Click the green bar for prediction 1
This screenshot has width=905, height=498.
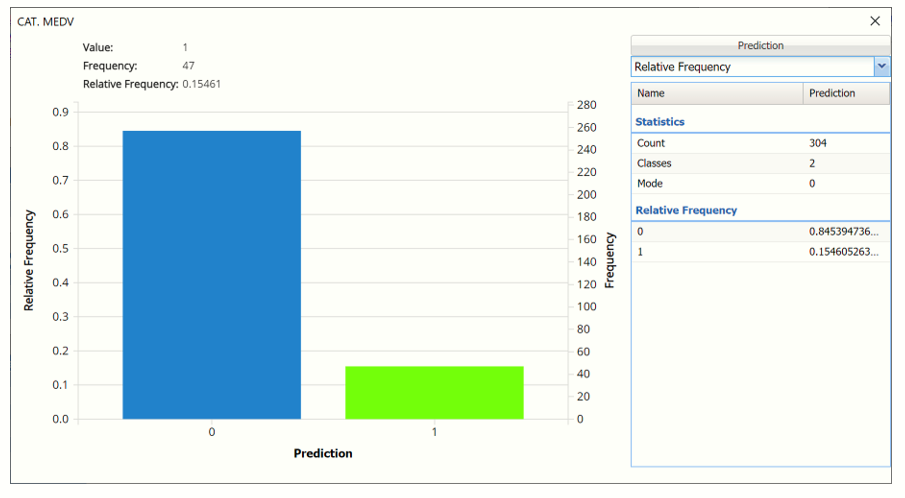tap(434, 392)
